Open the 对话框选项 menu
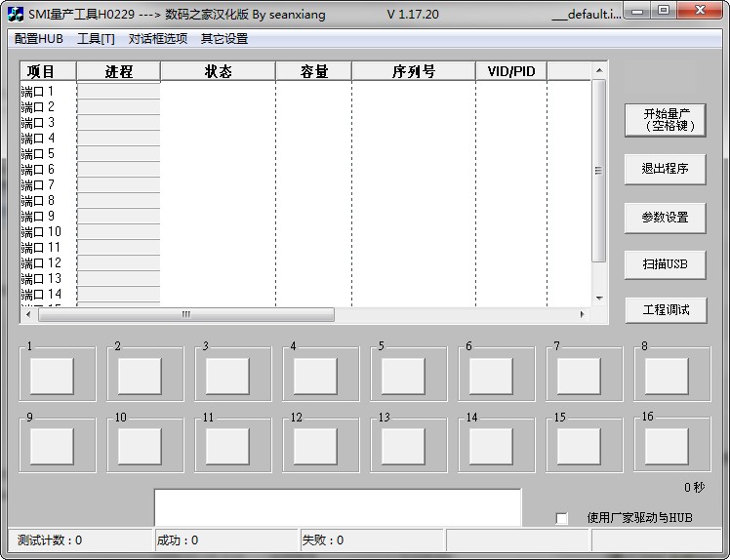This screenshot has width=730, height=560. 158,39
